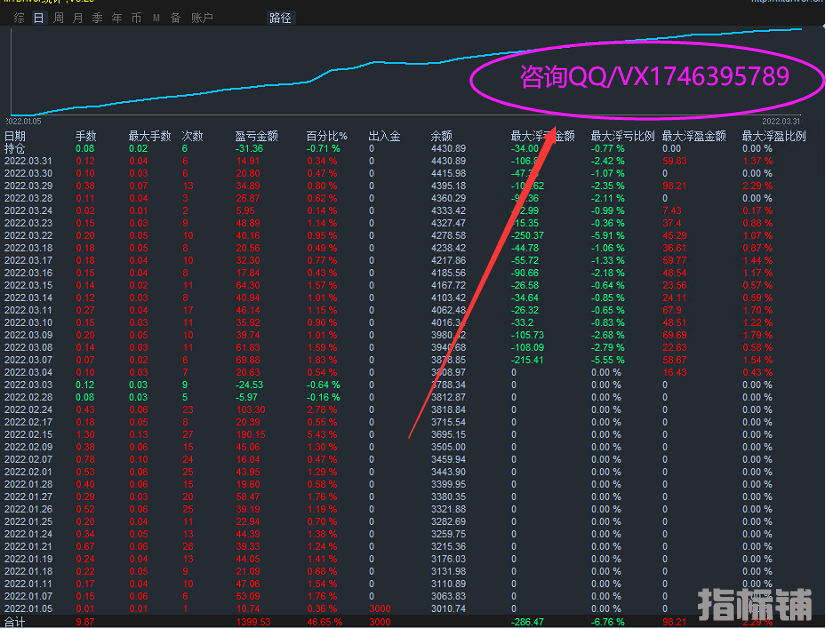Sort by the 最大手数 column header

[150, 136]
